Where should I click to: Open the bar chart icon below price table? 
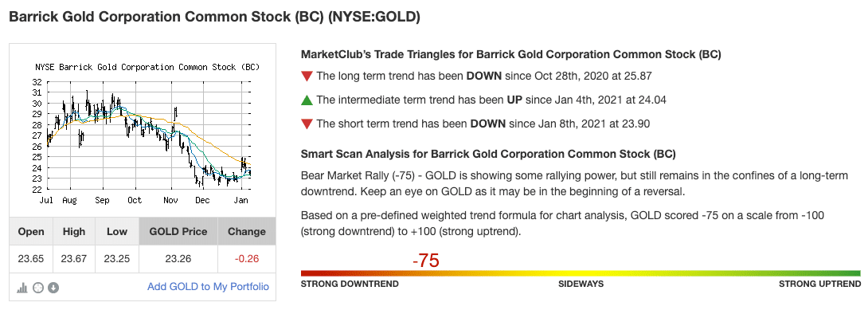point(22,288)
